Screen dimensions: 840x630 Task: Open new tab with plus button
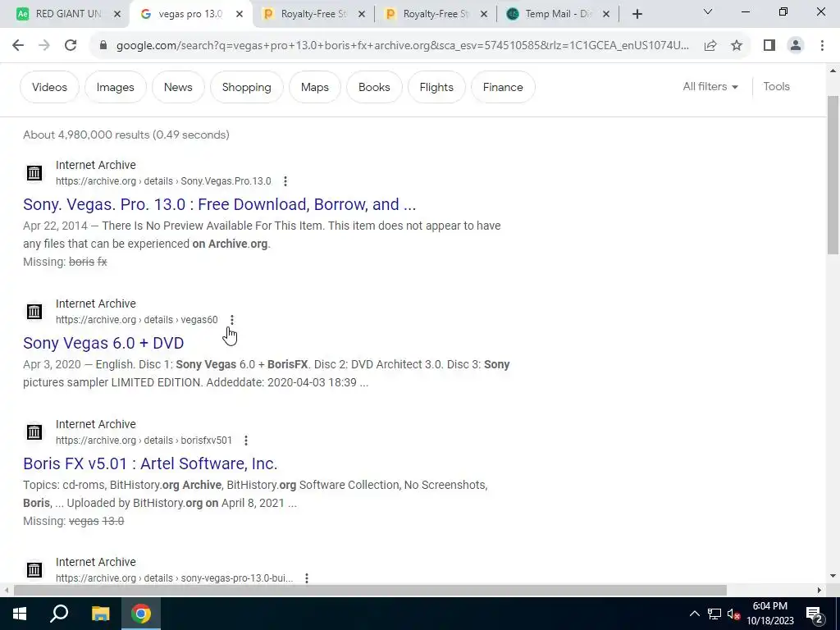[x=637, y=14]
